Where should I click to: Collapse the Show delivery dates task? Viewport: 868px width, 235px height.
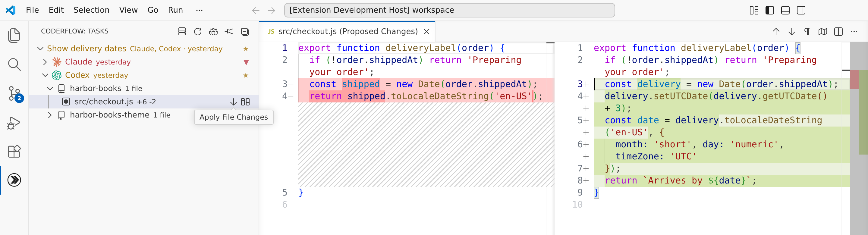(x=40, y=49)
